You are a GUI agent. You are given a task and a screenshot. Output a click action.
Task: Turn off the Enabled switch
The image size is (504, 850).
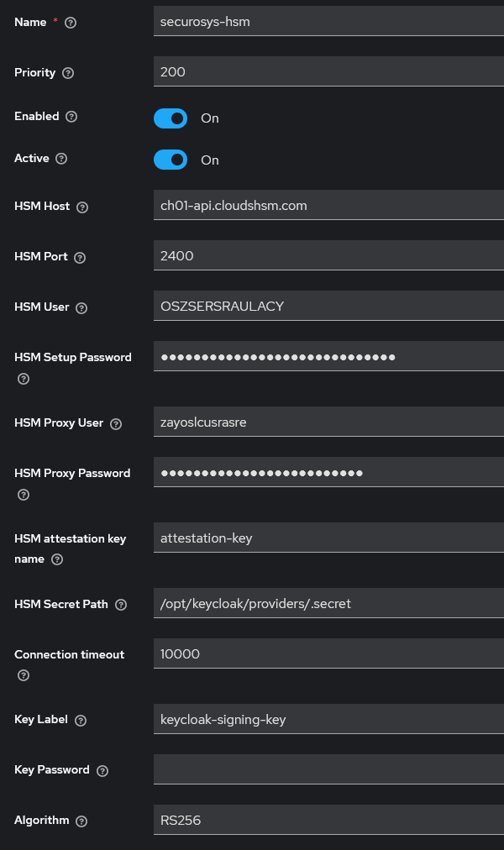pyautogui.click(x=171, y=118)
